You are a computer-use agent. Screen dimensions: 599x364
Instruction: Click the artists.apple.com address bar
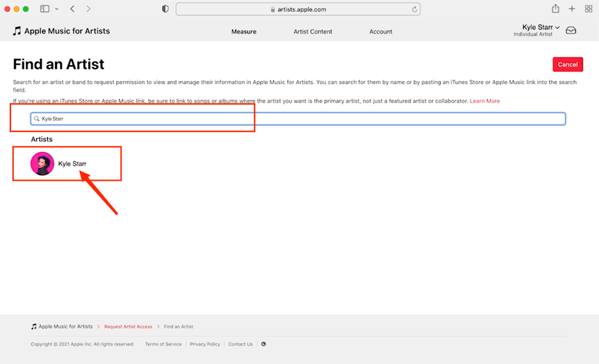(x=298, y=9)
